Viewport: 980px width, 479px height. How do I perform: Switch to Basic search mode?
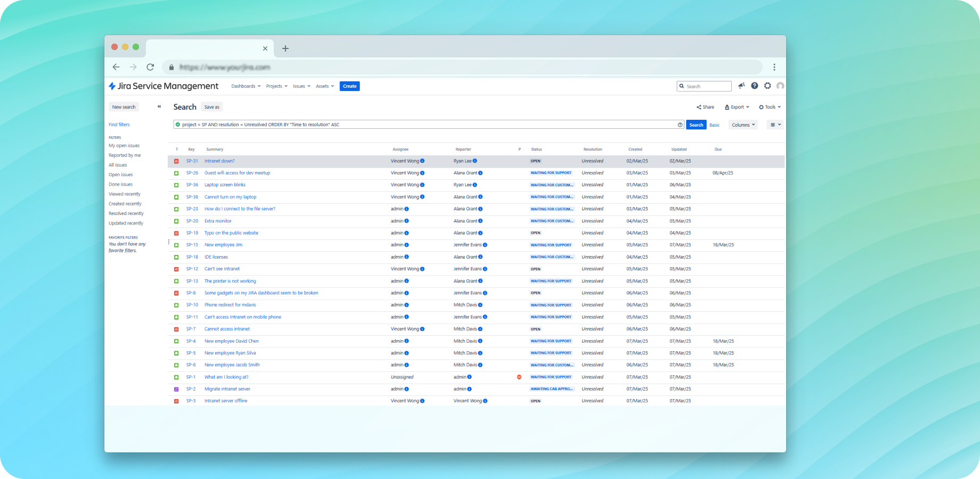coord(715,125)
